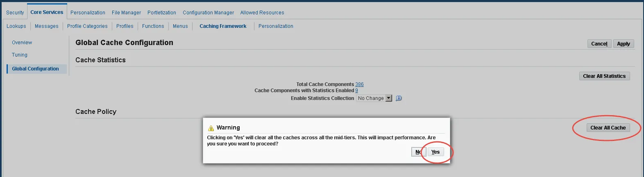Select the Allowed Resources tab
Screen dimensions: 644x177
coord(262,13)
